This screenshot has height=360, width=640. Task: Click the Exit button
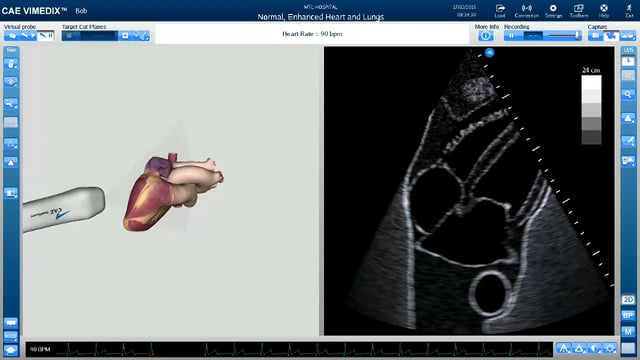pos(629,11)
